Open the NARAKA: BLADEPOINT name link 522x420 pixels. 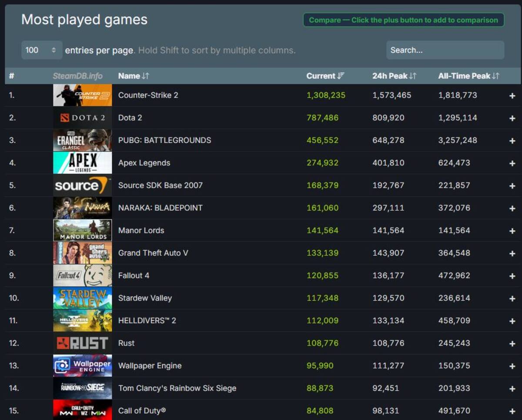coord(161,208)
